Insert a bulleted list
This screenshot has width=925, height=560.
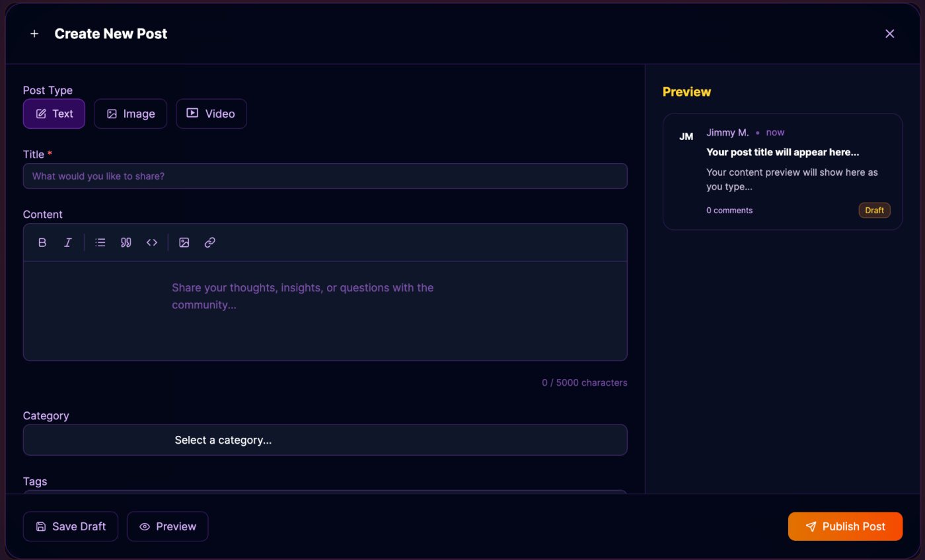100,242
